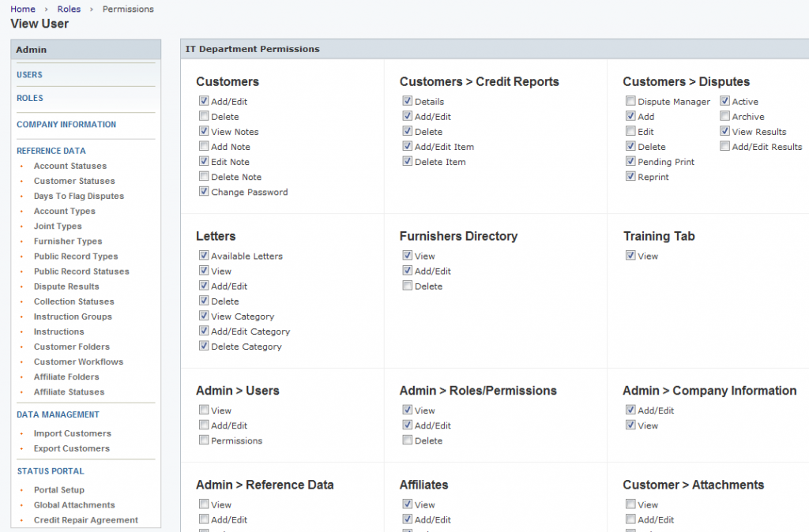Open the Roles breadcrumb link
Viewport: 809px width, 532px height.
pyautogui.click(x=68, y=9)
